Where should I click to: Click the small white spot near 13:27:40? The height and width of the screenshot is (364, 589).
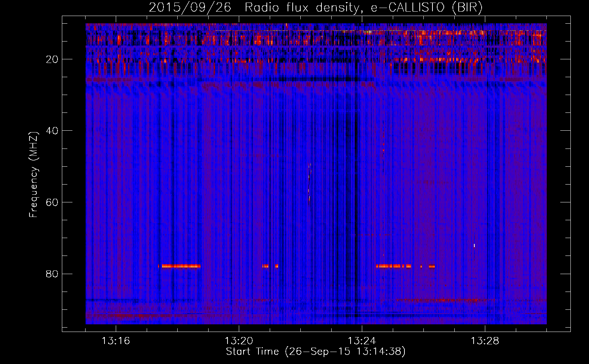(x=474, y=246)
